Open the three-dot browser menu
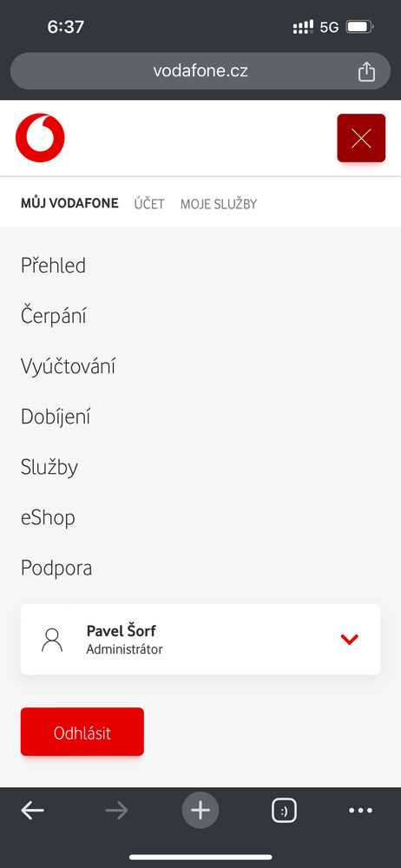401x868 pixels. click(x=360, y=811)
